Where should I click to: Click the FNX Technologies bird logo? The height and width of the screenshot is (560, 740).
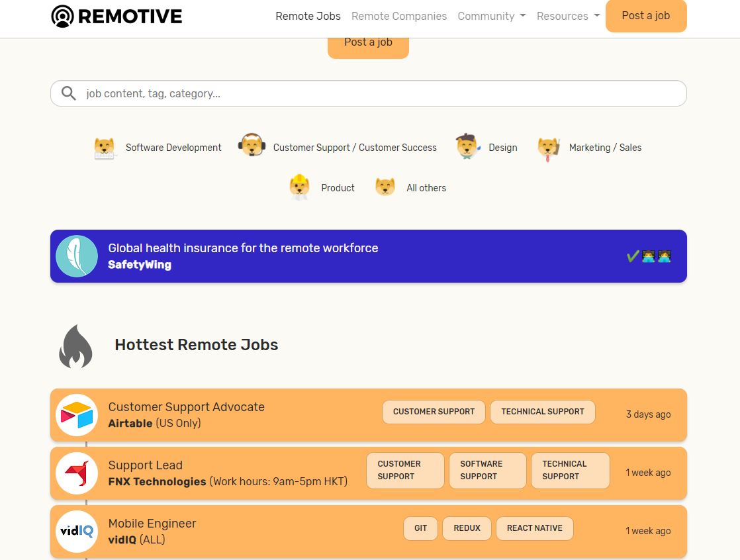77,473
